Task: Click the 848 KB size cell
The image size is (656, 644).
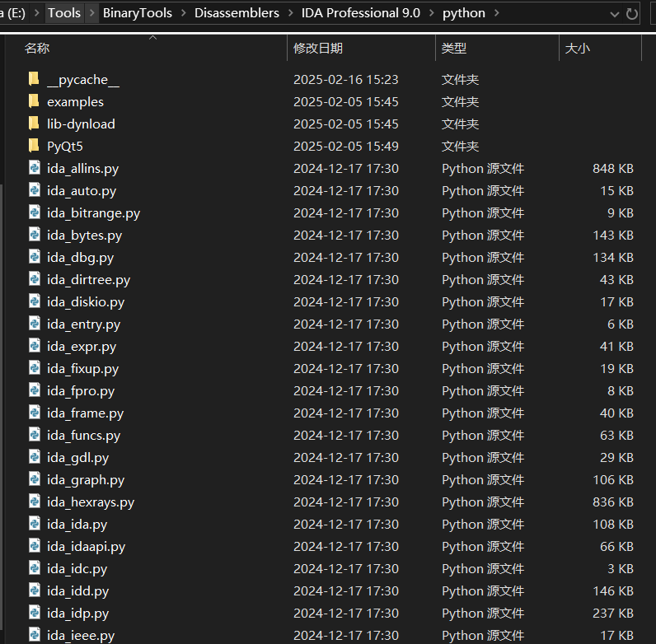Action: pos(612,169)
